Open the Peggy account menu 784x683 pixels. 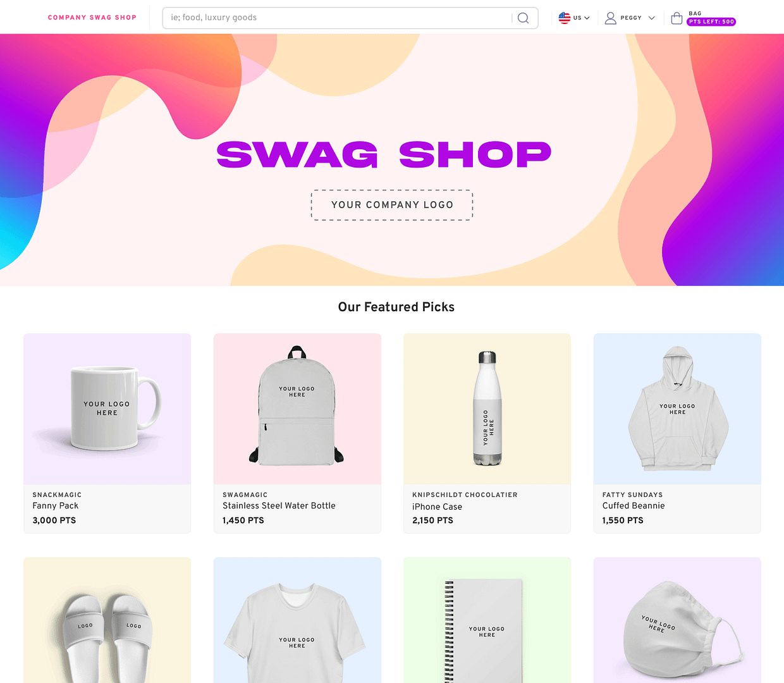coord(630,18)
